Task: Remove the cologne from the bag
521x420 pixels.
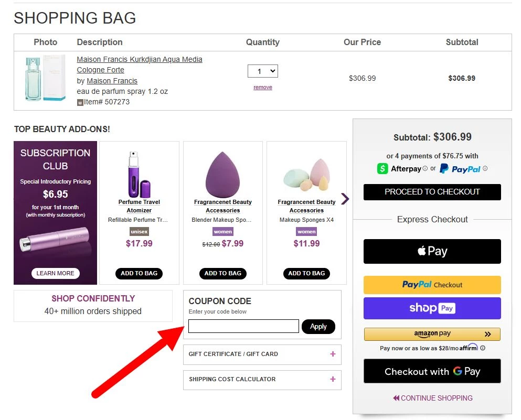Action: [x=263, y=88]
